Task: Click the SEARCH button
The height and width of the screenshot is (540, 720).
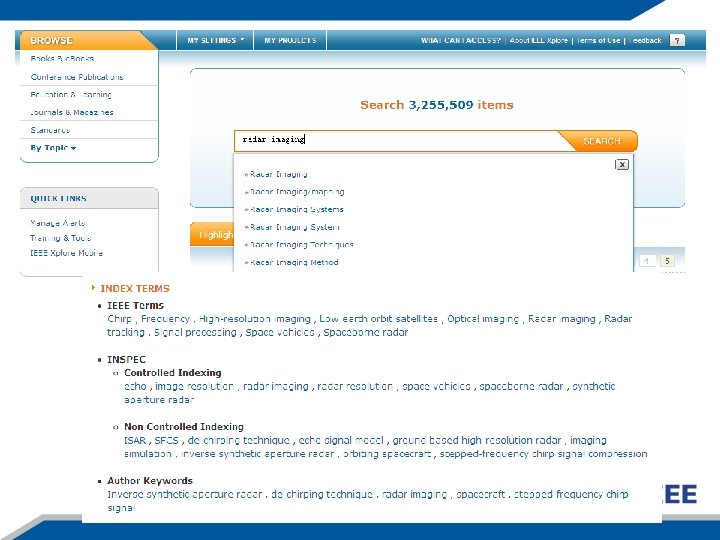Action: click(602, 141)
